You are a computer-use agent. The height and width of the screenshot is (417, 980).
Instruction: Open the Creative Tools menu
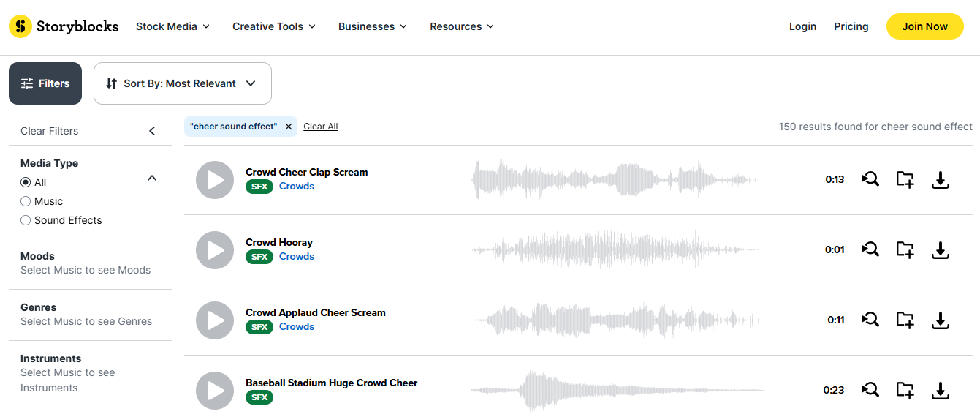pos(273,26)
